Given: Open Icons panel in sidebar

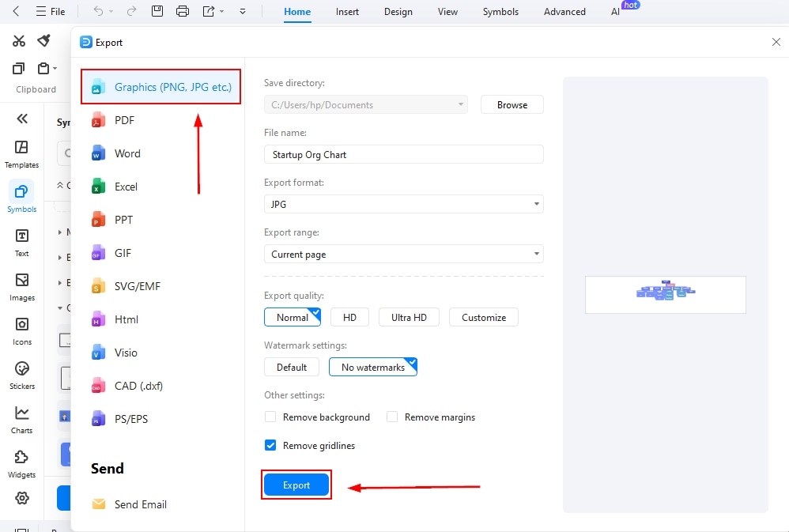Looking at the screenshot, I should point(21,332).
